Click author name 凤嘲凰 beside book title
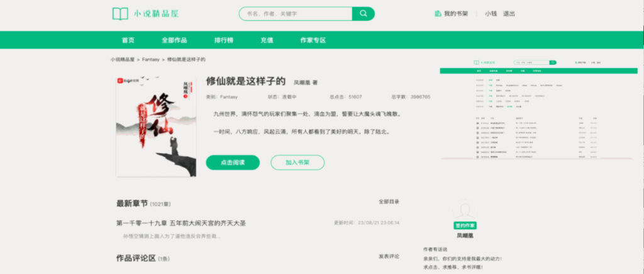644x274 pixels. pos(305,83)
